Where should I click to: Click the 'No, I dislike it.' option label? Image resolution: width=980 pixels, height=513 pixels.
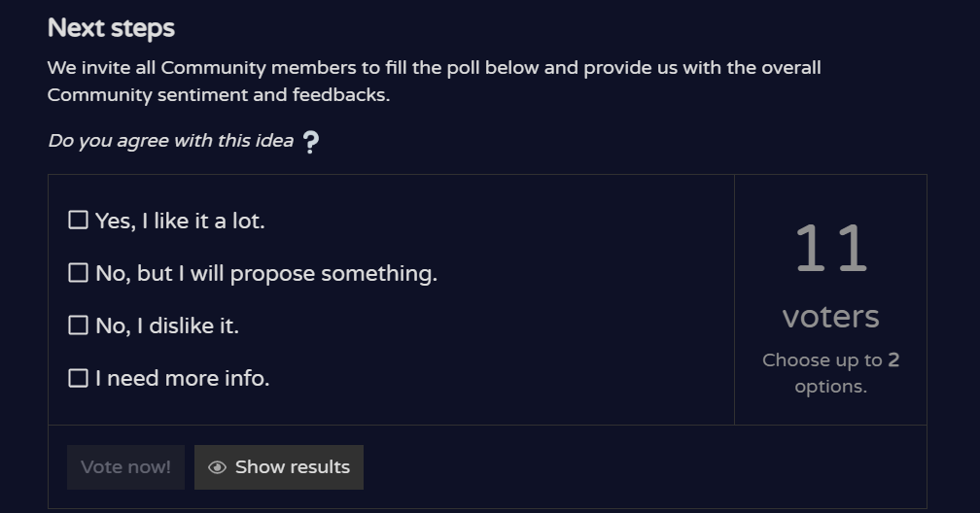[167, 325]
